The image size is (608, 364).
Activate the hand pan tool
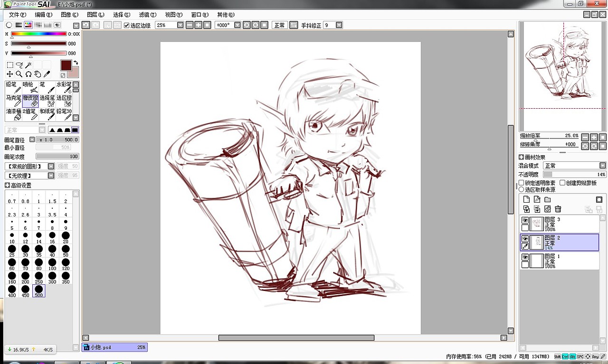click(38, 74)
